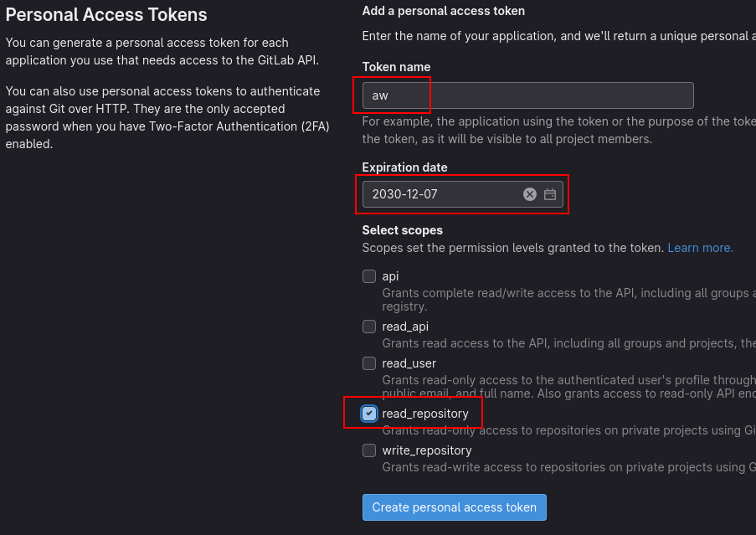756x535 pixels.
Task: Focus the Token name field containing aw
Action: [528, 95]
